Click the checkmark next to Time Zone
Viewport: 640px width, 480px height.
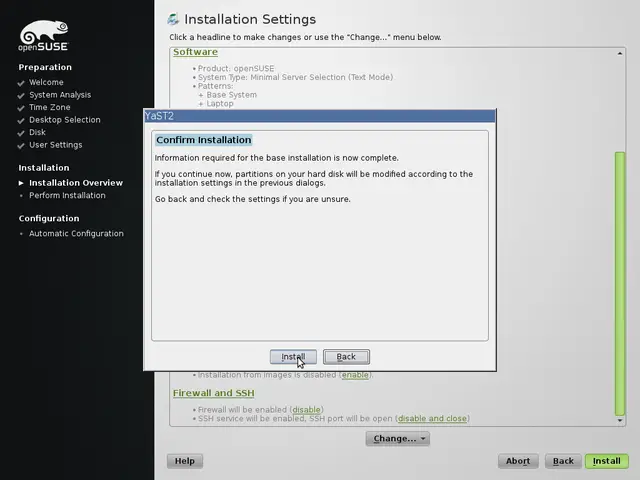[x=21, y=108]
